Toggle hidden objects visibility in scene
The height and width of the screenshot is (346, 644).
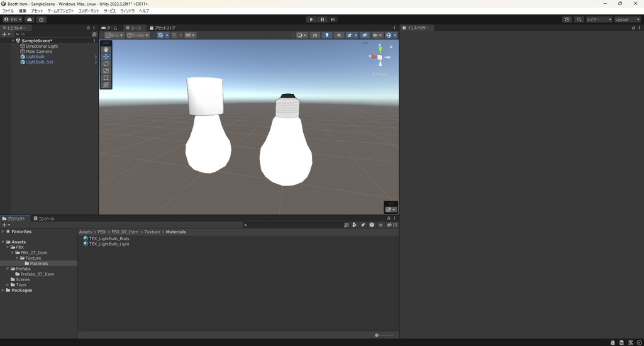[364, 35]
